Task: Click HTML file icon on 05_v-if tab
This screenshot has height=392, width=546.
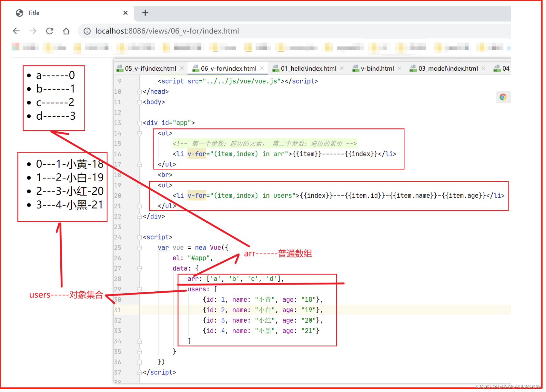Action: tap(120, 68)
